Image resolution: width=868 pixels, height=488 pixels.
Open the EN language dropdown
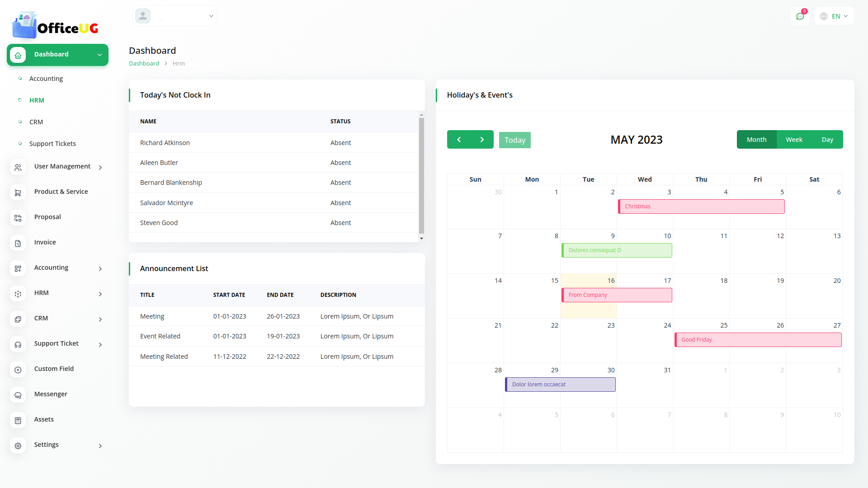(834, 16)
